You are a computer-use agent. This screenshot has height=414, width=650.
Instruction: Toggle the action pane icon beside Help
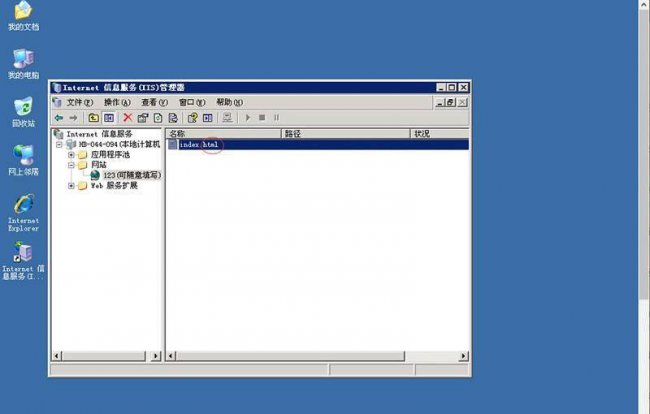click(x=208, y=118)
